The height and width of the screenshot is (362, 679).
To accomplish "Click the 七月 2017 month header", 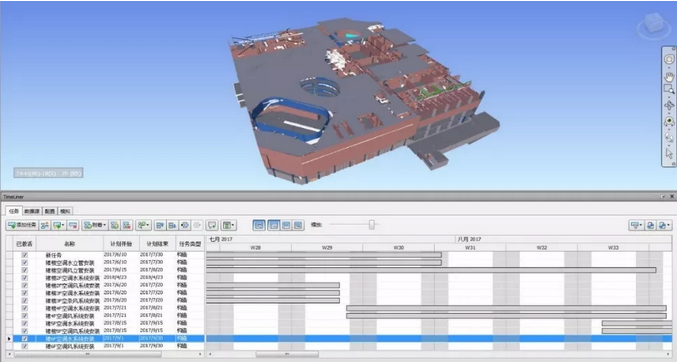I will (331, 239).
